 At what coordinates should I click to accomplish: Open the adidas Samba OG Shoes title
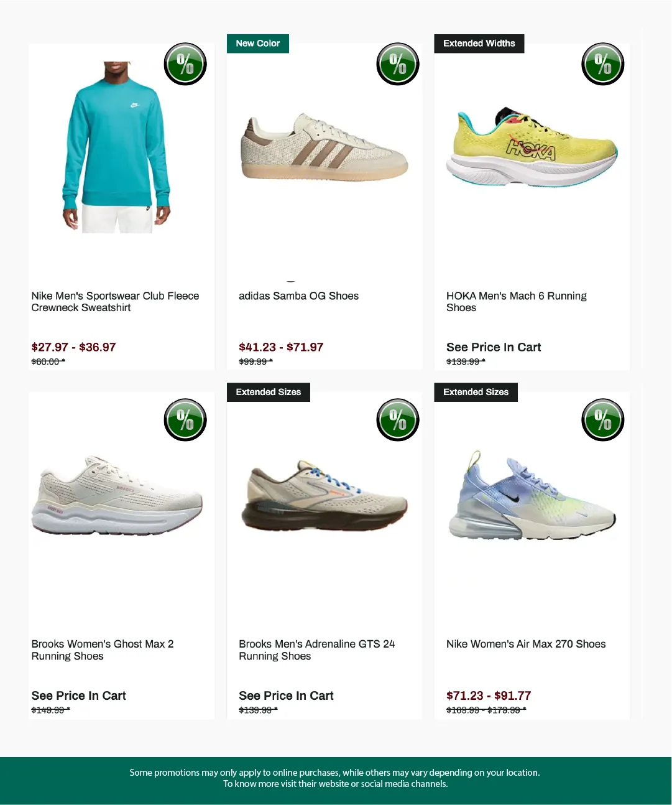click(298, 296)
